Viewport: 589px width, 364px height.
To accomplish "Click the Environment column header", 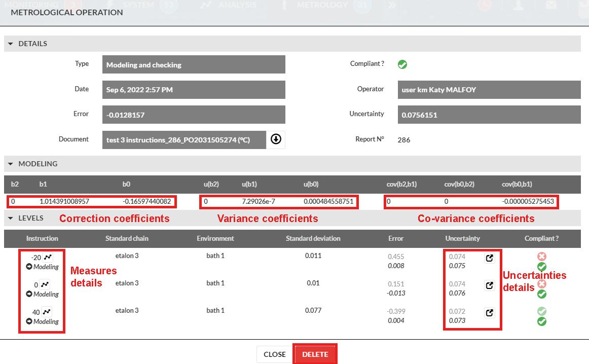I will (x=215, y=239).
